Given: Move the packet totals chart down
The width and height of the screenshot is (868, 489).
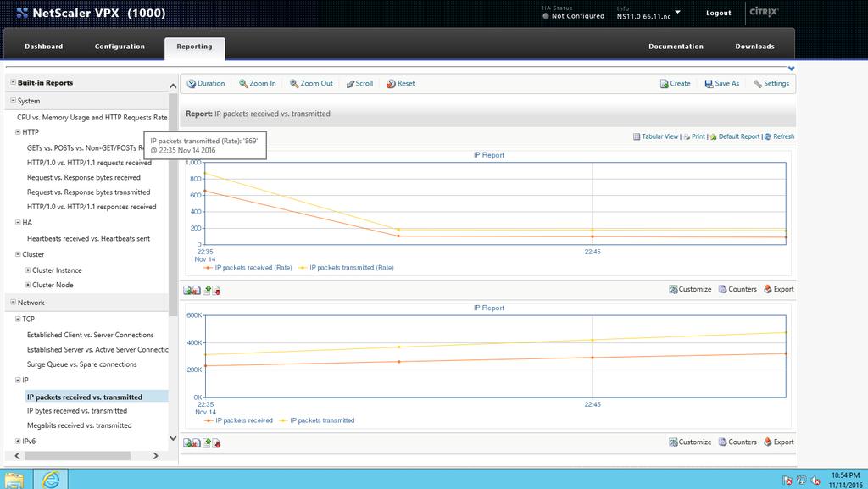Looking at the screenshot, I should (216, 443).
